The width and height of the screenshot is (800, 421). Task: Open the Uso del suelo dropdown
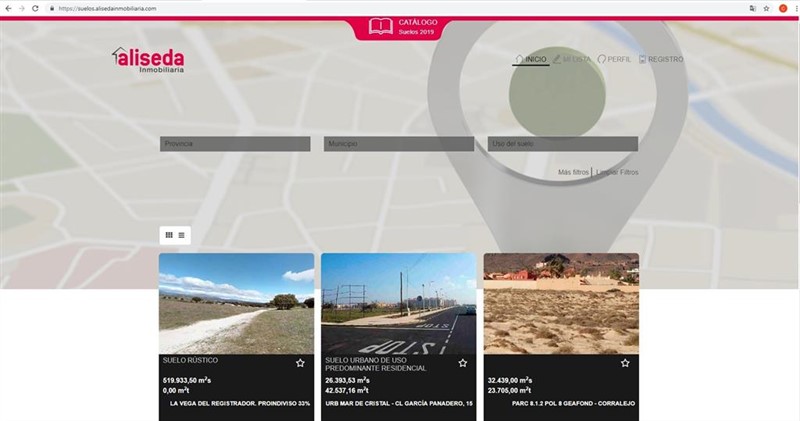[563, 144]
